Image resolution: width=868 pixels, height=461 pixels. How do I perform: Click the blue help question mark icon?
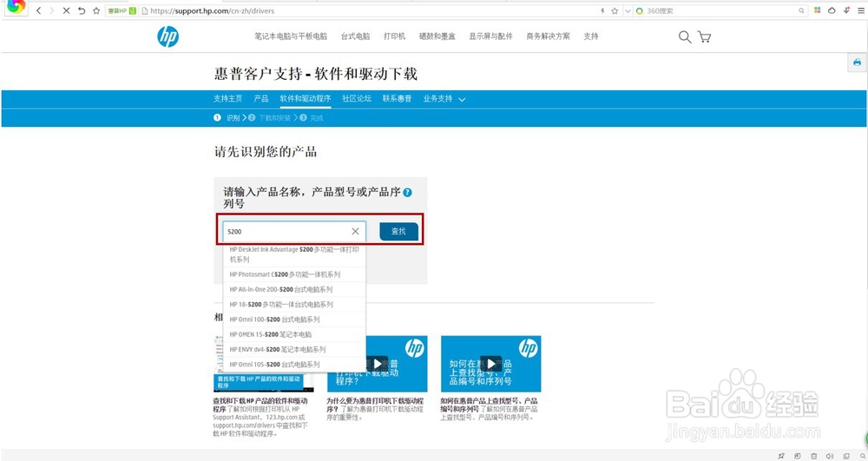coord(407,193)
